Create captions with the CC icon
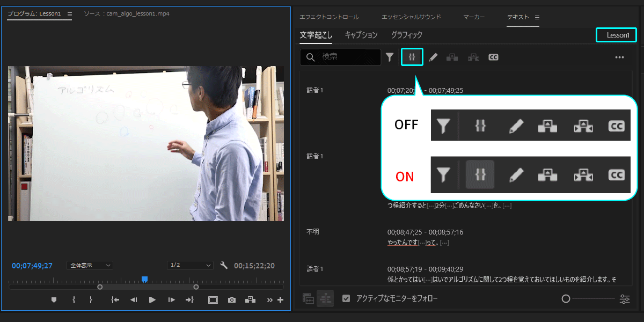The image size is (644, 322). (493, 57)
